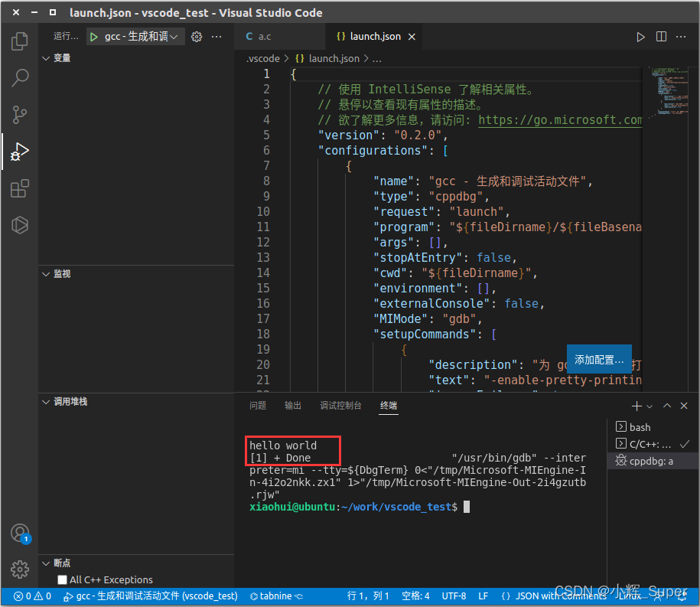Close the bottom panel
The width and height of the screenshot is (700, 607).
(683, 406)
